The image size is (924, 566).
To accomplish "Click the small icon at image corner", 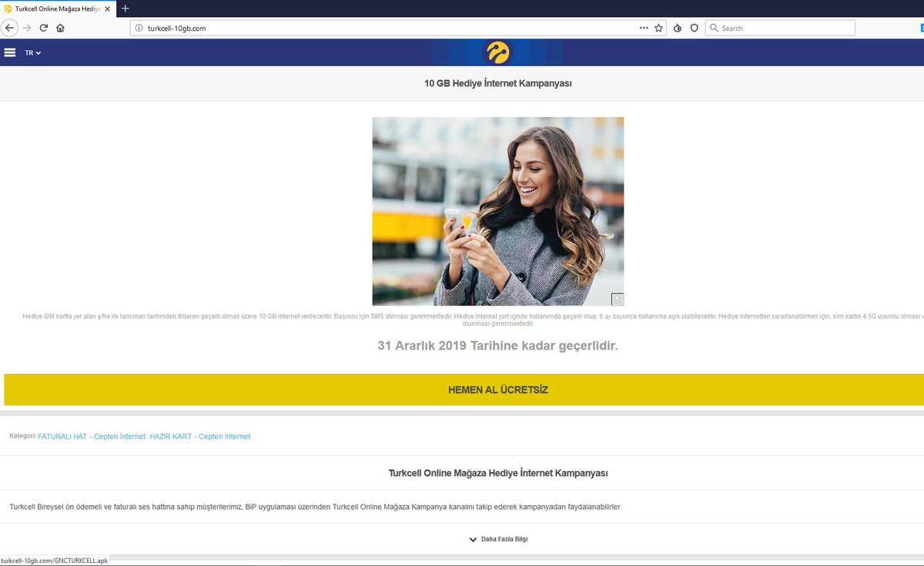I will pos(618,299).
